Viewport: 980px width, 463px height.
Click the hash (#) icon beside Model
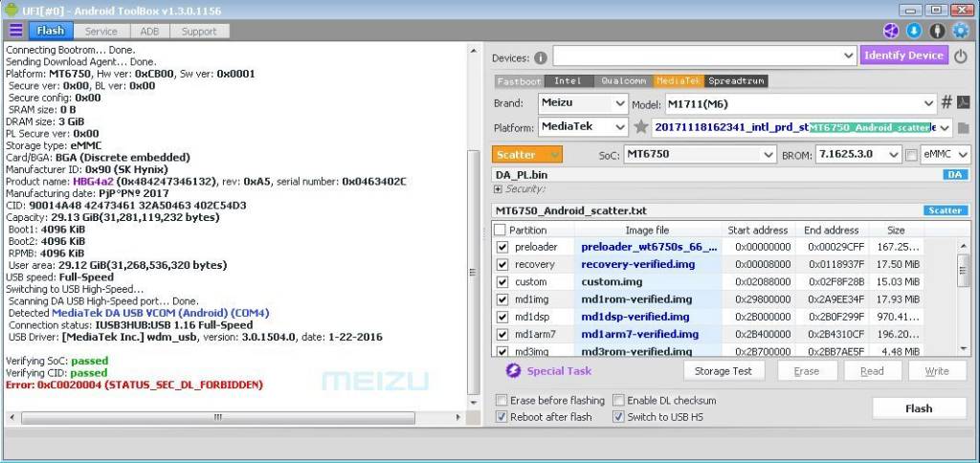[947, 102]
